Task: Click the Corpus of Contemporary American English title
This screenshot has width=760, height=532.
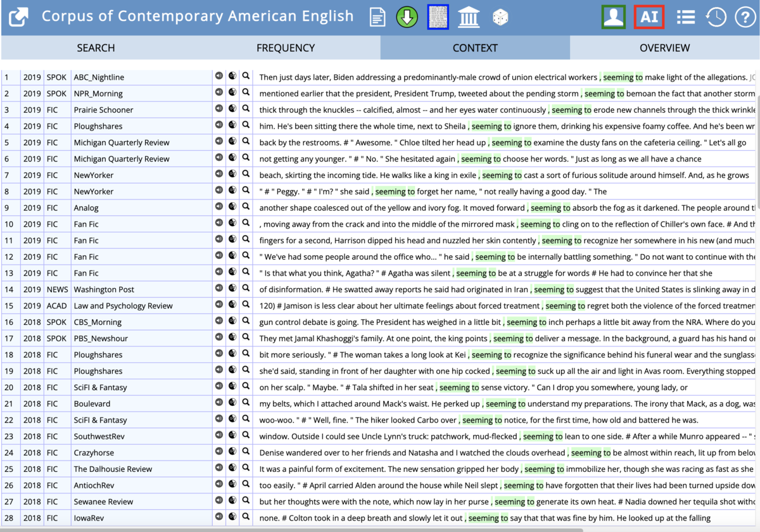Action: [198, 16]
